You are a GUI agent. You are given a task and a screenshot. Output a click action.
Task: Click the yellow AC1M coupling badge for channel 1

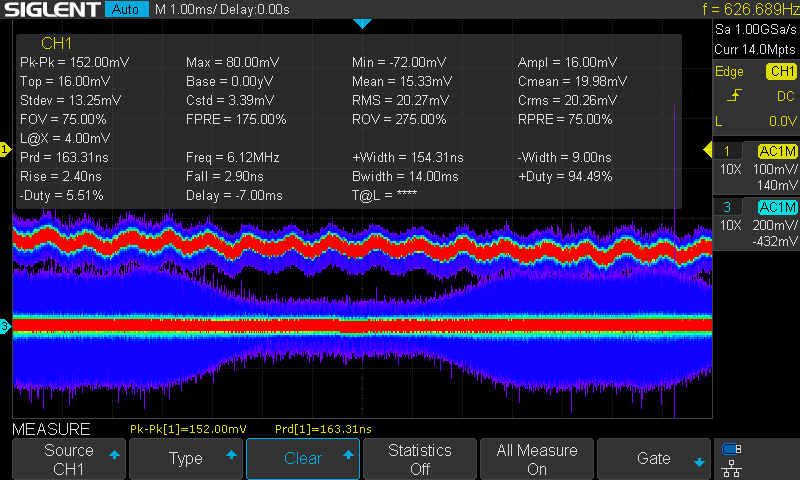[x=777, y=151]
